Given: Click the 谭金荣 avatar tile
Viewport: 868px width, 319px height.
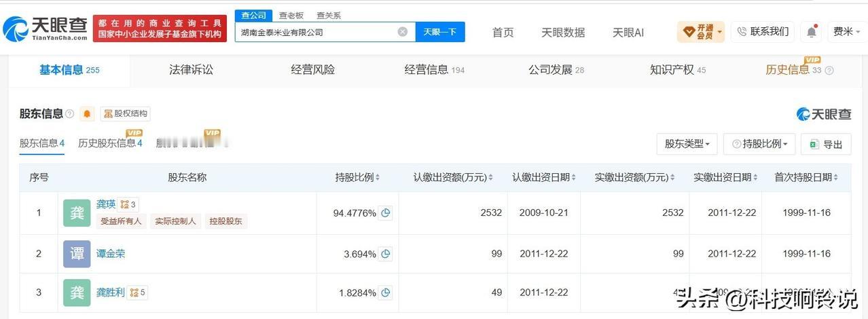Looking at the screenshot, I should [x=77, y=254].
